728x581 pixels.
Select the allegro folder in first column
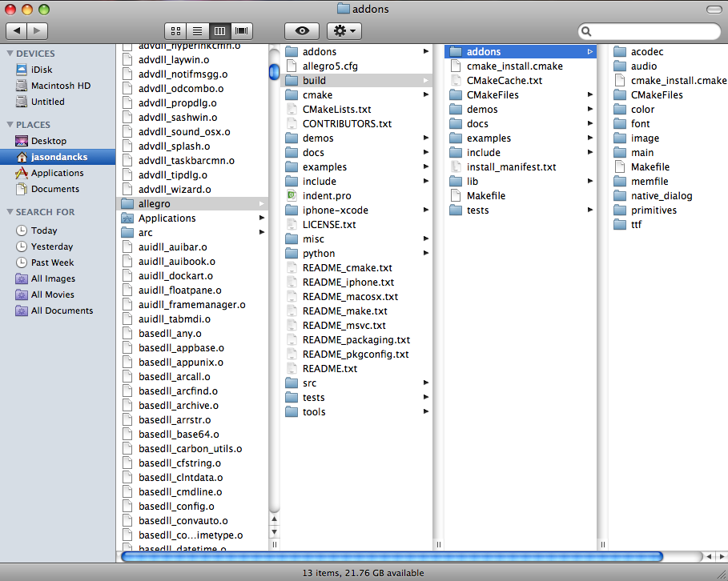tap(192, 204)
